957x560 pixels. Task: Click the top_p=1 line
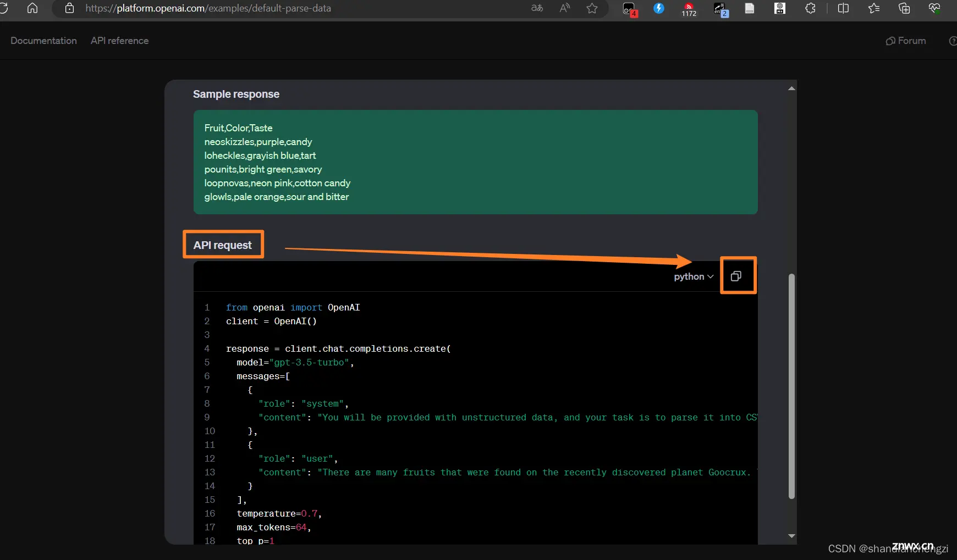click(x=255, y=541)
